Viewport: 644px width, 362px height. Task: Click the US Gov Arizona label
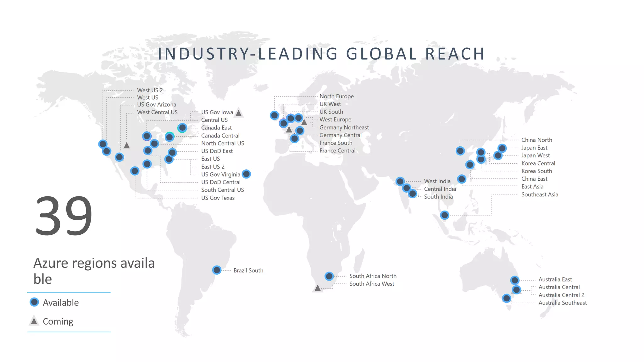[x=157, y=105]
